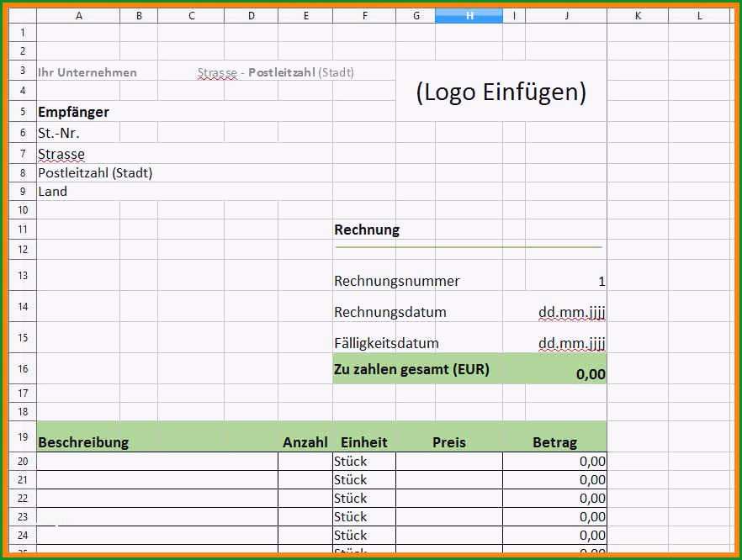Viewport: 742px width, 560px height.
Task: Select column header I
Action: pos(514,16)
